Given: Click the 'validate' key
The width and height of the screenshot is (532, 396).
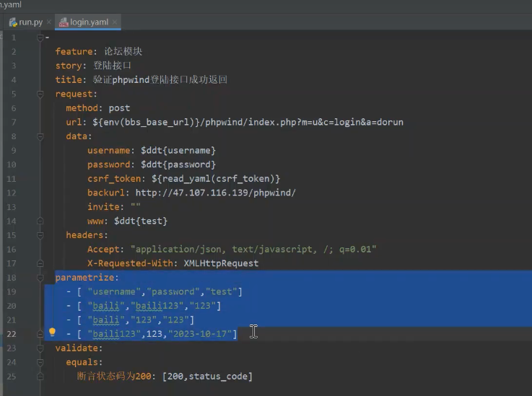Looking at the screenshot, I should (77, 348).
